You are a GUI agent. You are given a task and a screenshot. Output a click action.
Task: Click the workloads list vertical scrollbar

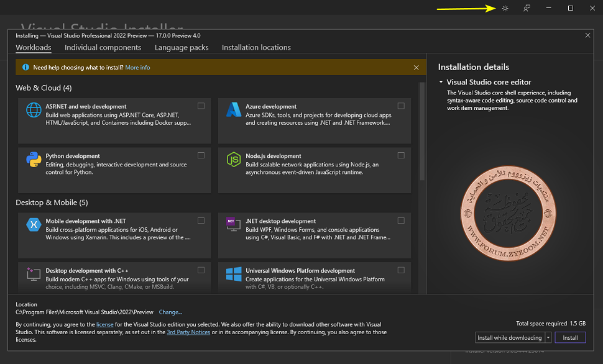point(422,132)
